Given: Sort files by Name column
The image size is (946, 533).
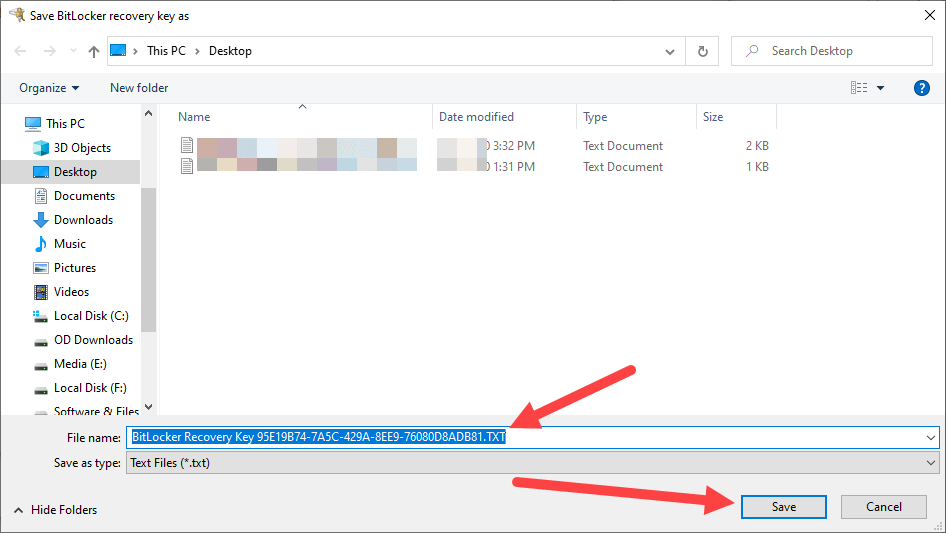Looking at the screenshot, I should tap(194, 117).
